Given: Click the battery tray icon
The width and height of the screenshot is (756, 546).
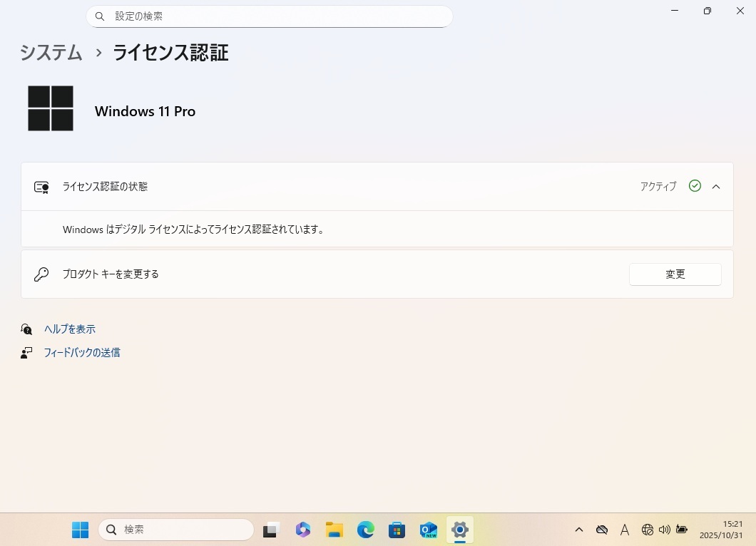Looking at the screenshot, I should (681, 530).
